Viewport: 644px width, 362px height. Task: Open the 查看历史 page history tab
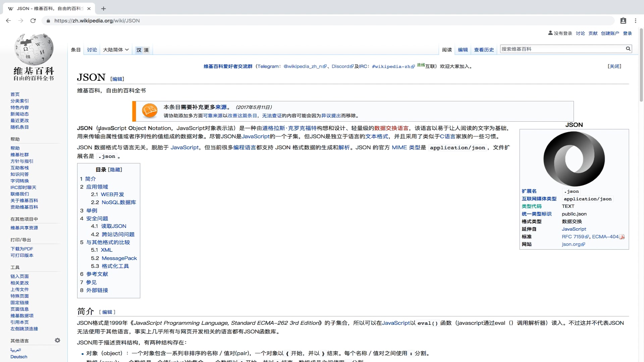484,50
